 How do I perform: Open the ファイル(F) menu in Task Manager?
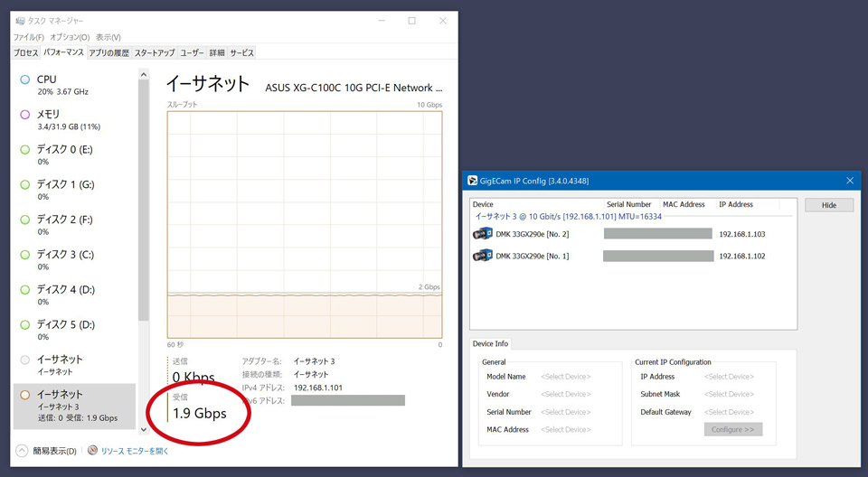click(x=29, y=37)
